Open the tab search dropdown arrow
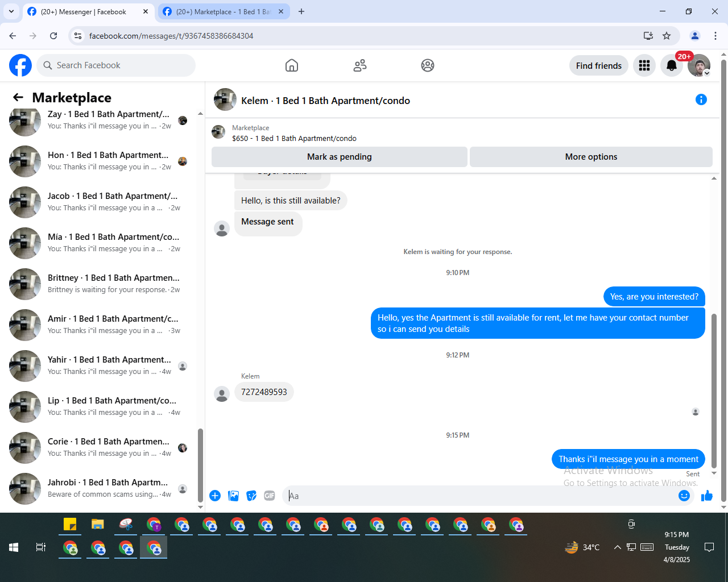The width and height of the screenshot is (728, 582). pyautogui.click(x=11, y=11)
